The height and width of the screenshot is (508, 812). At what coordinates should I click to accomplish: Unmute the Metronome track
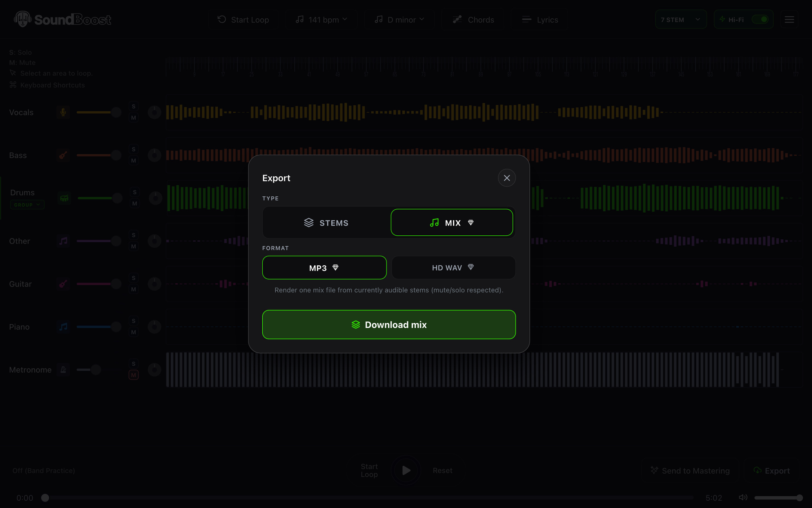(134, 375)
